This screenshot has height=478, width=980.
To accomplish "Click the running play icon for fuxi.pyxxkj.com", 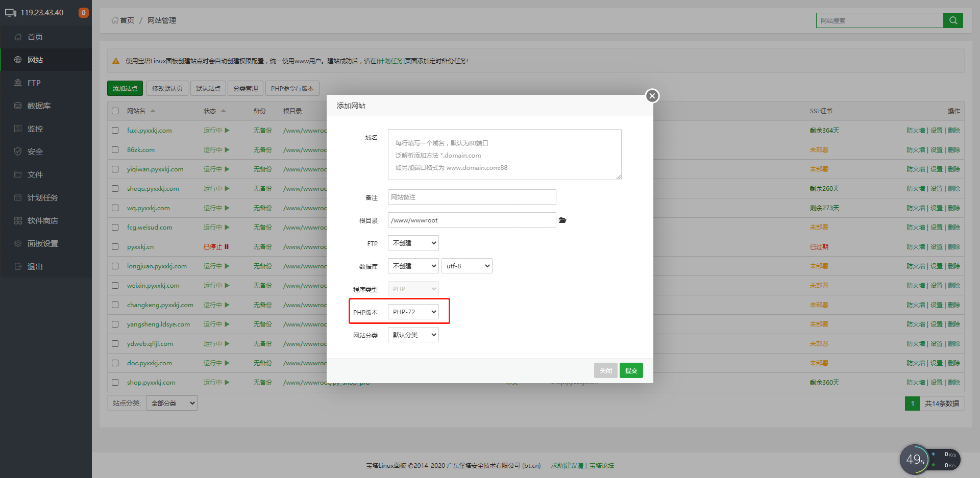I will [227, 131].
